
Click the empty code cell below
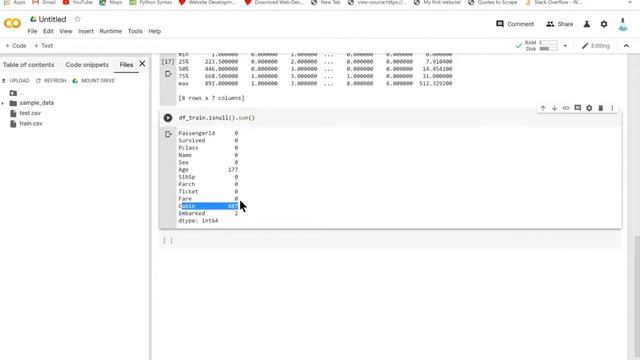pyautogui.click(x=398, y=241)
